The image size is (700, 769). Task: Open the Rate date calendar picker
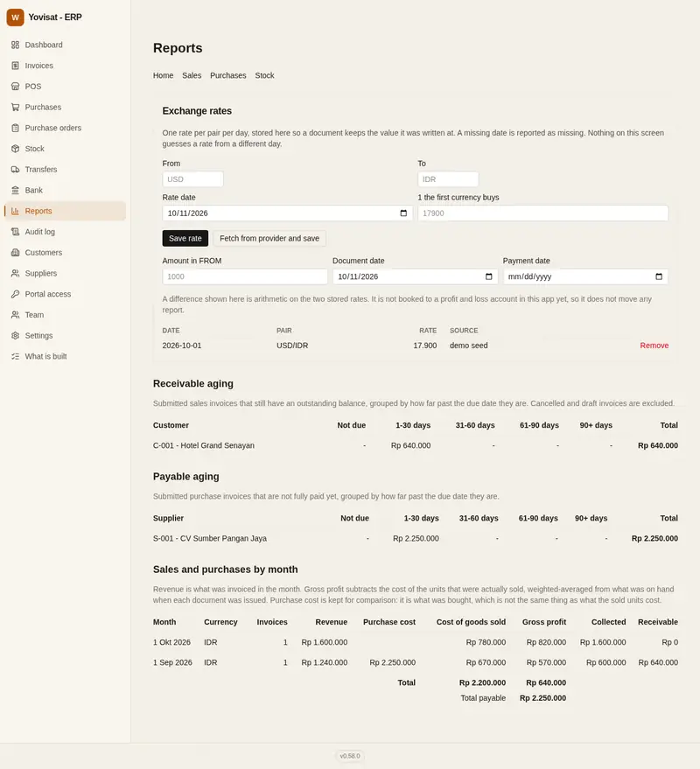(x=403, y=213)
